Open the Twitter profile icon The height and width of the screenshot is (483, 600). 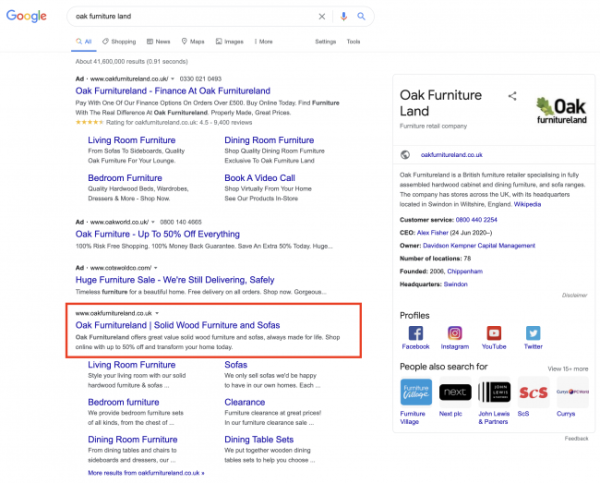[533, 333]
